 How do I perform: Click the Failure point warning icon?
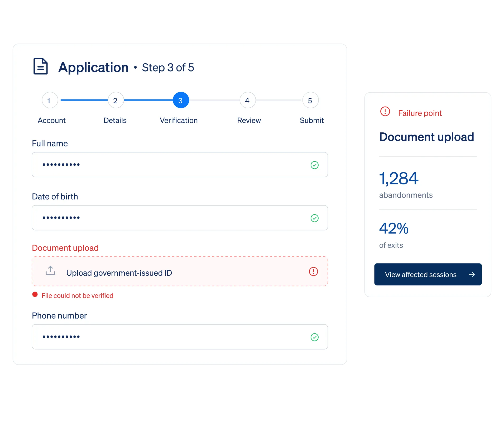coord(385,111)
